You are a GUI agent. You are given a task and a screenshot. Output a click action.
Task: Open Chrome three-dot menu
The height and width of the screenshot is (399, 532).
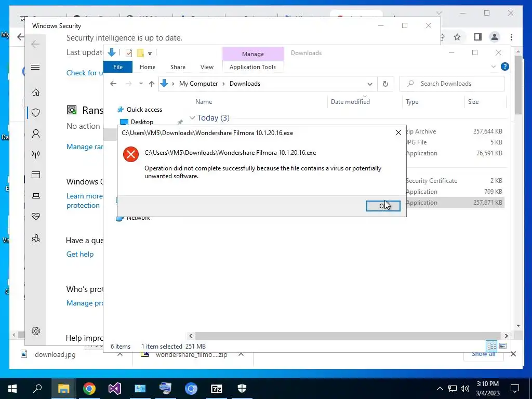[x=511, y=37]
